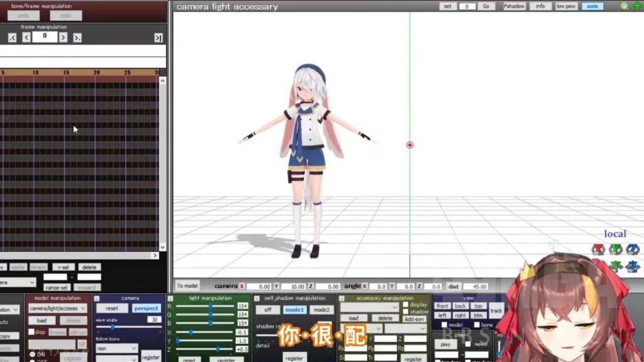Screen dimensions: 644x362
Task: Click the frame number input field showing 0
Action: pyautogui.click(x=44, y=36)
